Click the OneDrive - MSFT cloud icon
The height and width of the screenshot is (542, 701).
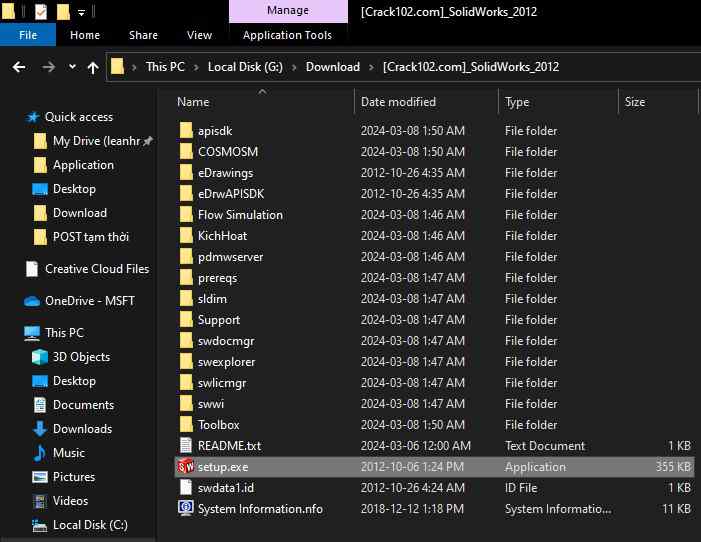tap(32, 301)
